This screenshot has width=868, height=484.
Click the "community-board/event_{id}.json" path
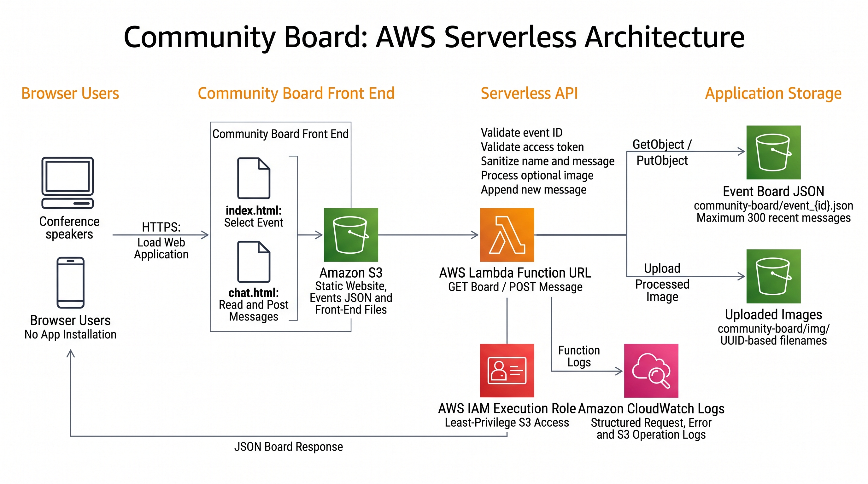coord(773,206)
